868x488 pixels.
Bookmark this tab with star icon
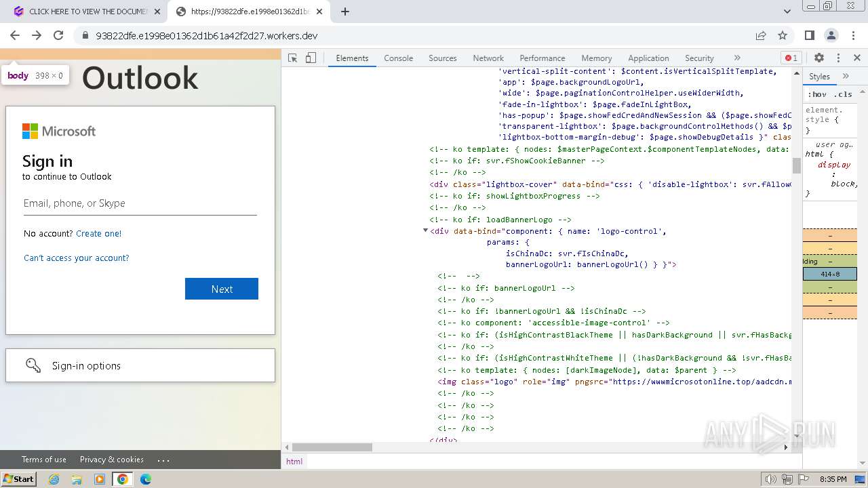(783, 36)
